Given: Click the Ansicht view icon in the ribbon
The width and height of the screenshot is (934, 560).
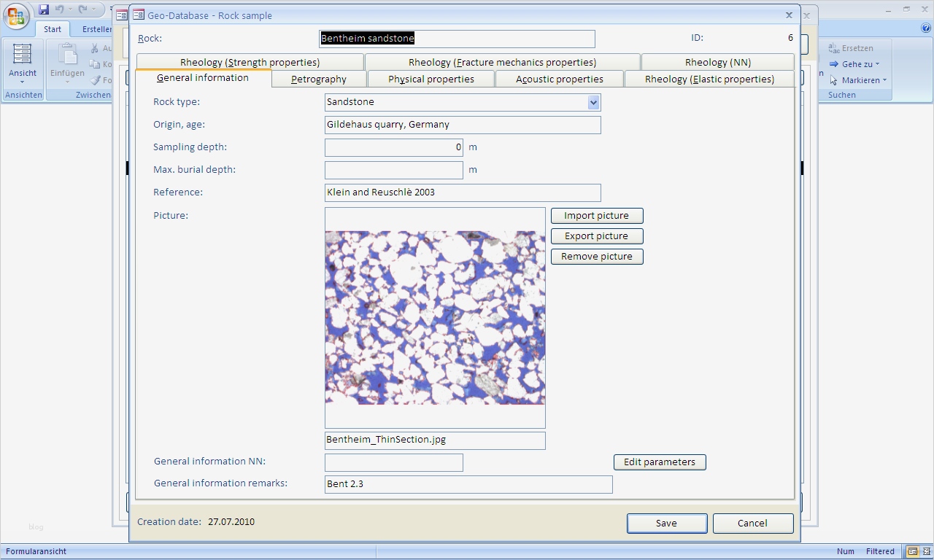Looking at the screenshot, I should coord(22,55).
